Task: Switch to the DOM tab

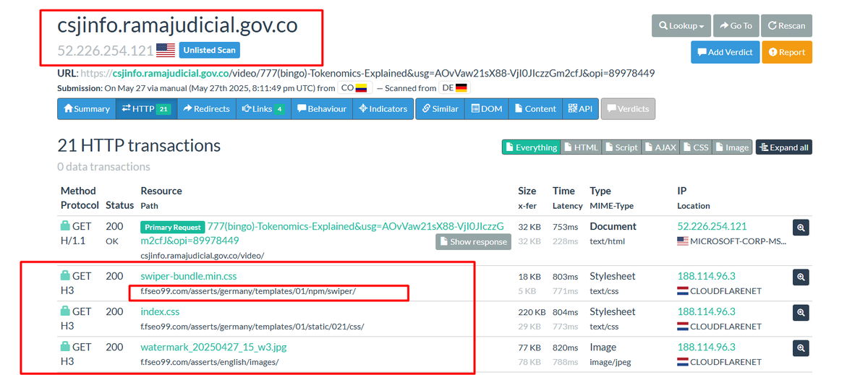Action: (x=487, y=108)
